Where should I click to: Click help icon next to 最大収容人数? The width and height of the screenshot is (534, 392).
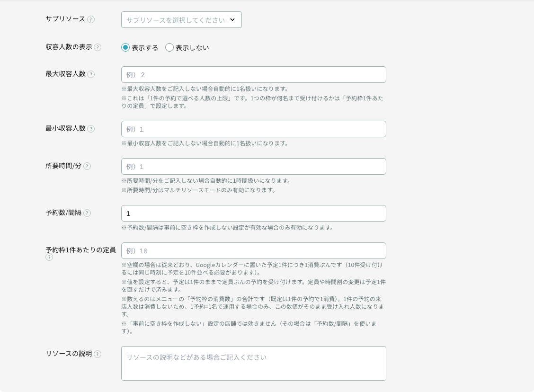(x=91, y=74)
